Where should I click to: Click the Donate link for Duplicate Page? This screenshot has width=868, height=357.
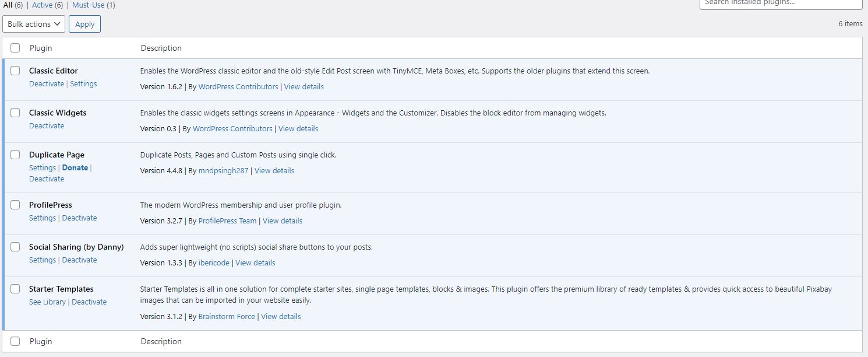pyautogui.click(x=75, y=167)
